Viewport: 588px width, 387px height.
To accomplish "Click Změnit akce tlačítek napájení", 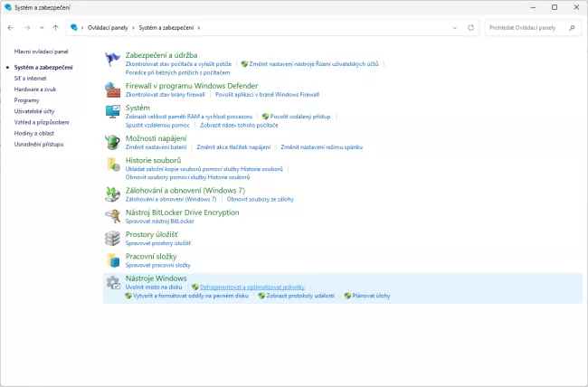I will (x=233, y=147).
